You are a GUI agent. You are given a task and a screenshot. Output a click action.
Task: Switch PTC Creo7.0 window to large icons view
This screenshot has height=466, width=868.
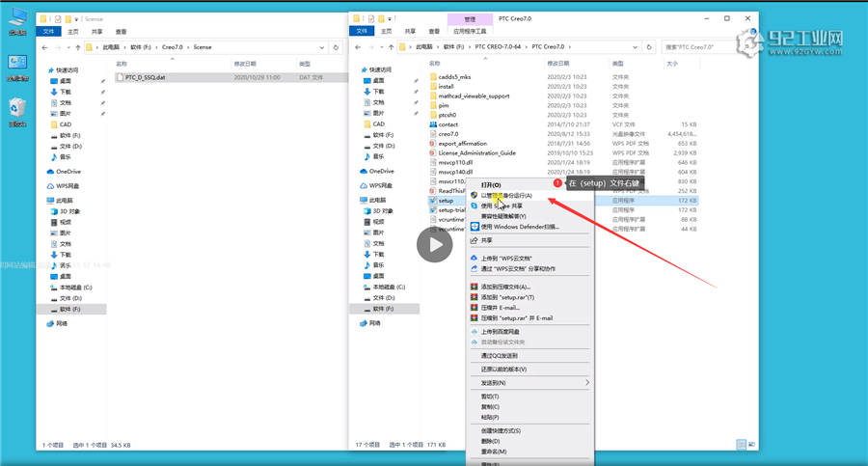tap(751, 445)
